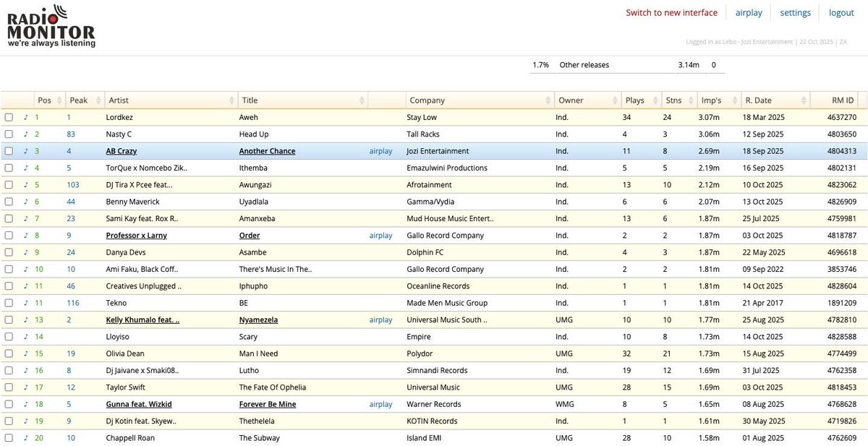The width and height of the screenshot is (868, 446).
Task: Open the AB Crazy artist link
Action: coord(122,151)
